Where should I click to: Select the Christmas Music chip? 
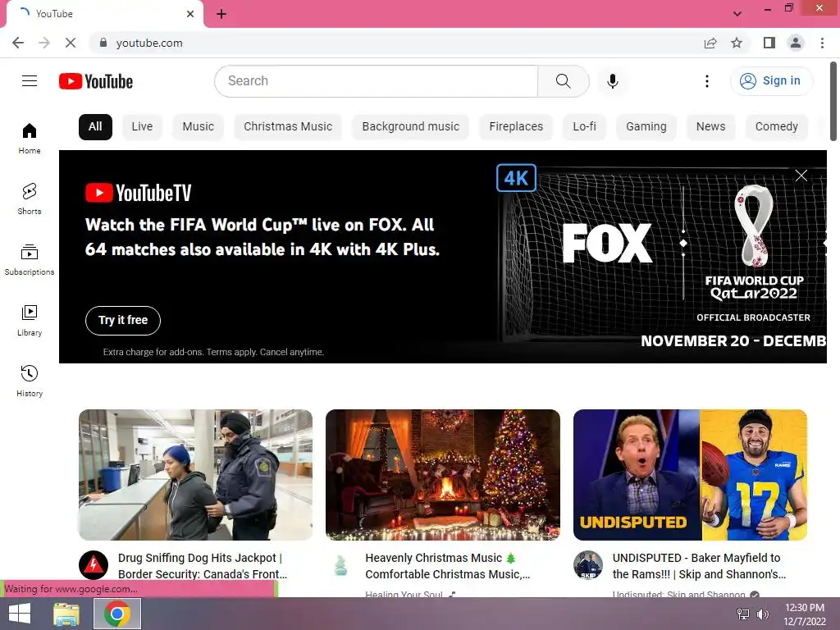[x=288, y=127]
